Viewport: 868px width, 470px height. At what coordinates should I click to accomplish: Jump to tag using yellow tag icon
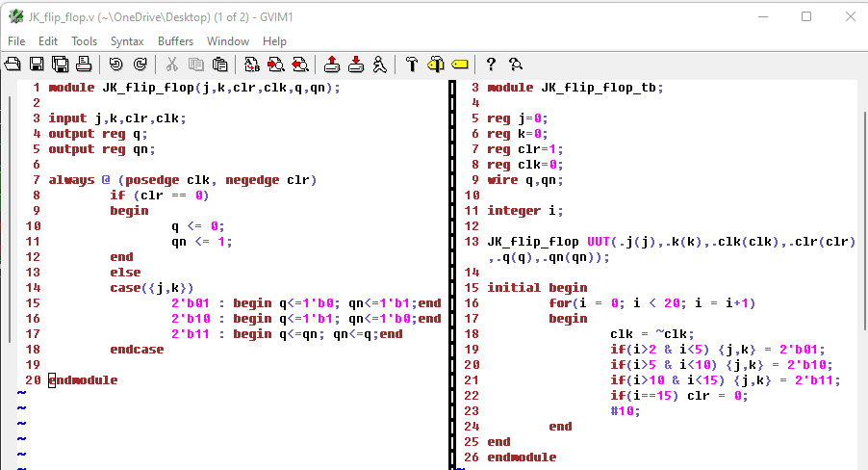pyautogui.click(x=459, y=65)
